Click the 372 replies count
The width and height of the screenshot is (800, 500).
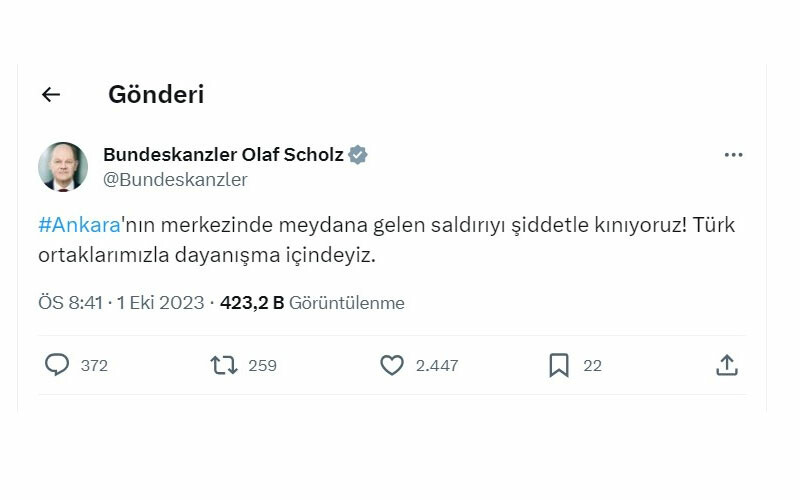94,366
